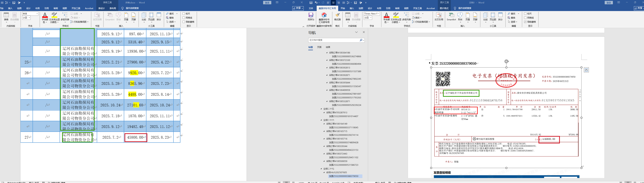Enable 网格线 gridlines checkbox in 井神.docx
644x183 pixels.
[x=184, y=18]
